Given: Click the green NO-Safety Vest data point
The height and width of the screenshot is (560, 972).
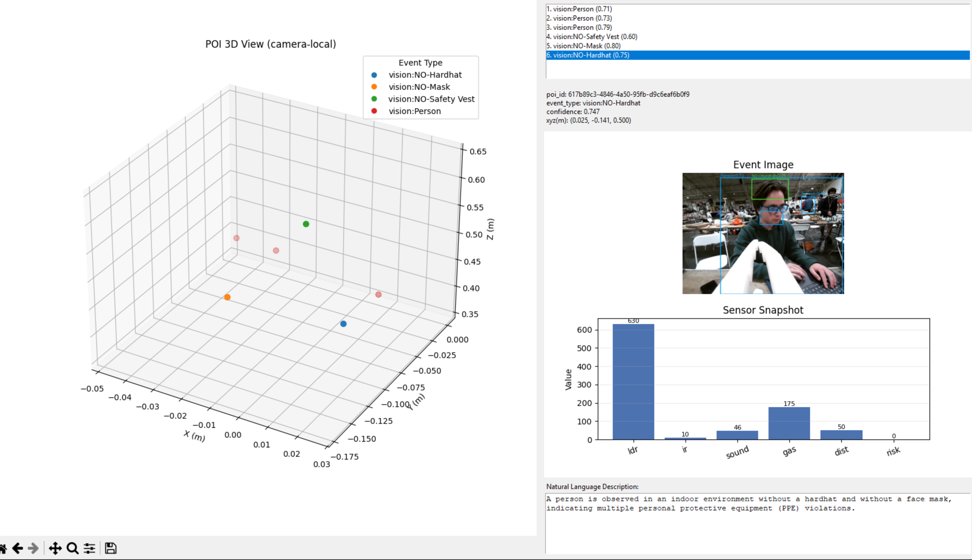Looking at the screenshot, I should point(306,224).
